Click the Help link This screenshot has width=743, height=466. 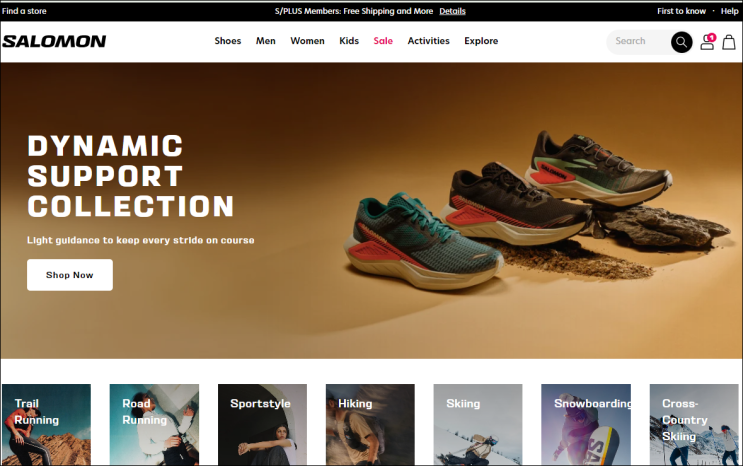pos(729,11)
